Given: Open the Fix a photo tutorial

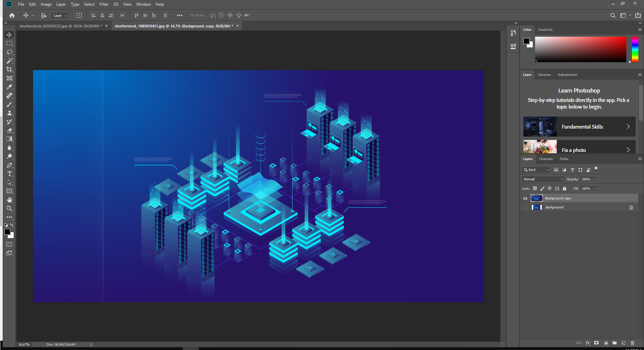Looking at the screenshot, I should click(579, 147).
